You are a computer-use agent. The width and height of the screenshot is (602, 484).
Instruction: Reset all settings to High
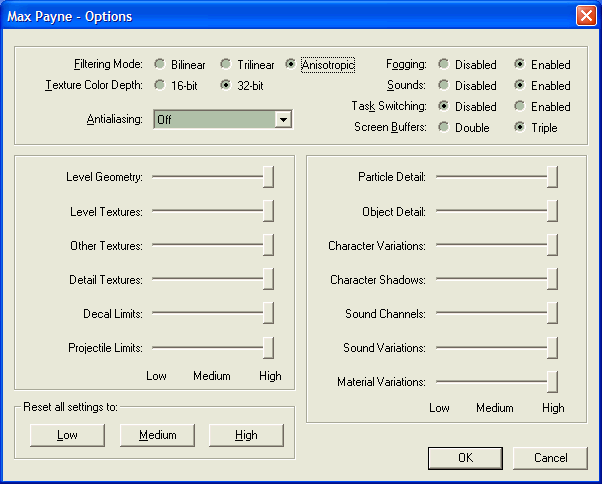pos(246,435)
